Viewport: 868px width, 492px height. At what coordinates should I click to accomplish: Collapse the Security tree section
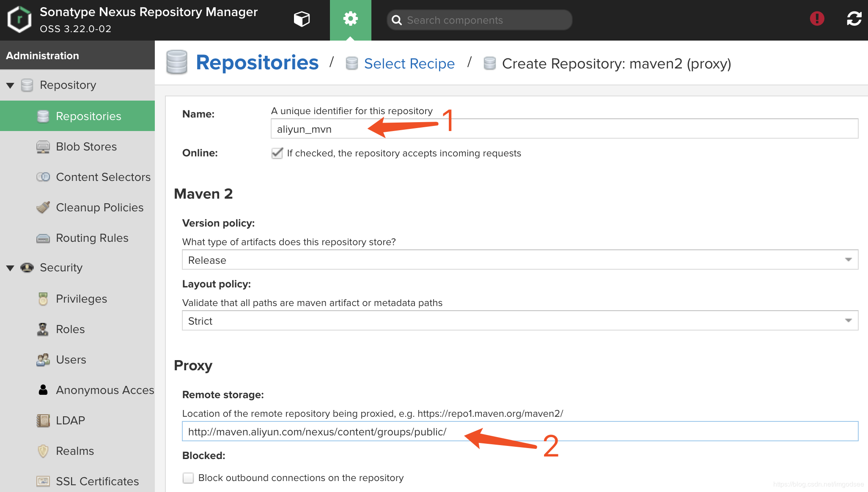pyautogui.click(x=11, y=268)
